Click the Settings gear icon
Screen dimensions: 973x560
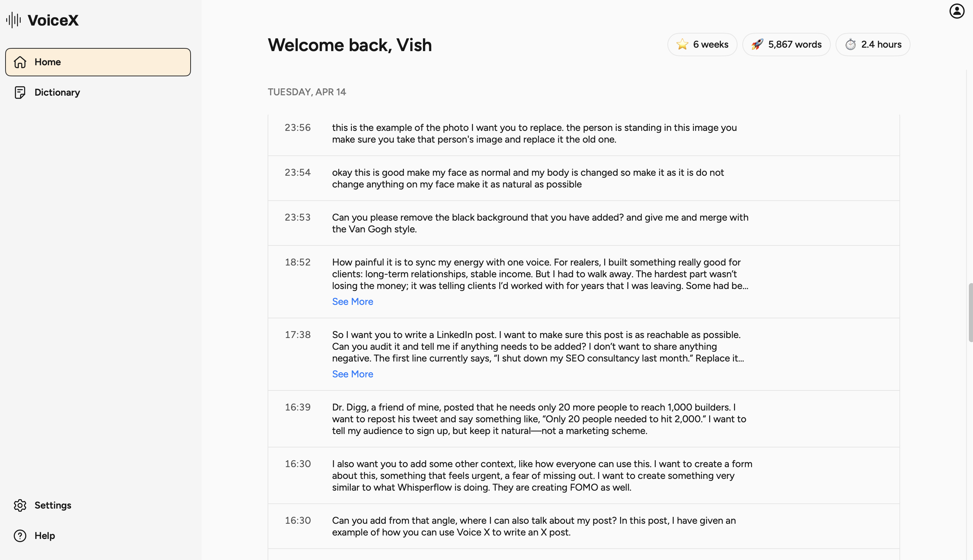20,505
